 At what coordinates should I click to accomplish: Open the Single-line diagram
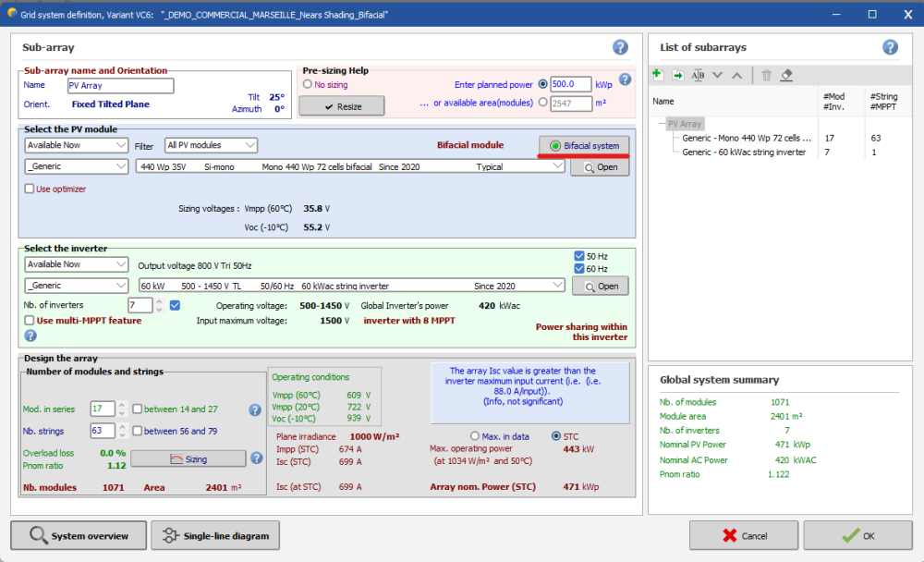pos(214,535)
